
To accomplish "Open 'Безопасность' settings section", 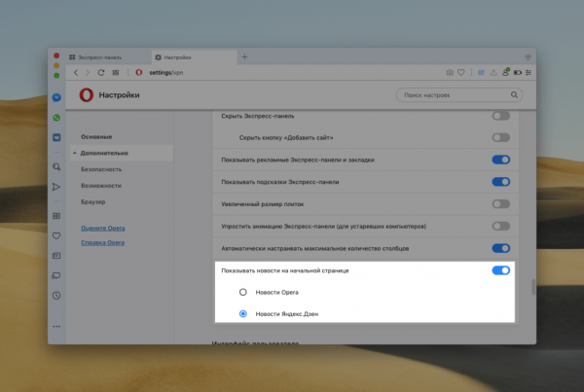I will tap(101, 169).
